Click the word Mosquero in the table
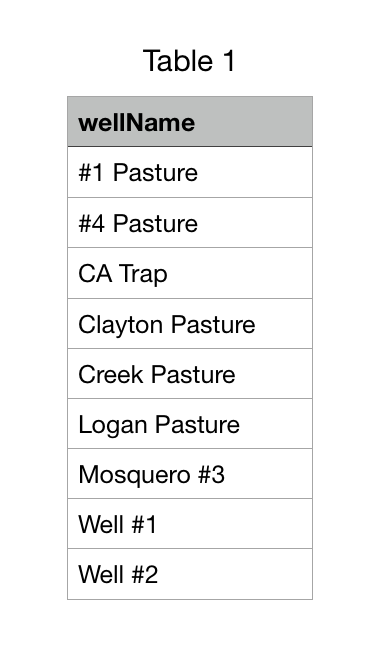Image resolution: width=376 pixels, height=650 pixels. pyautogui.click(x=134, y=475)
